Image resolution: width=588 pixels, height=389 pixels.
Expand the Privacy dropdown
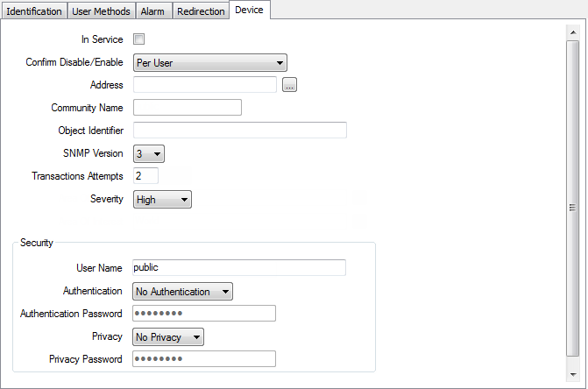[168, 336]
